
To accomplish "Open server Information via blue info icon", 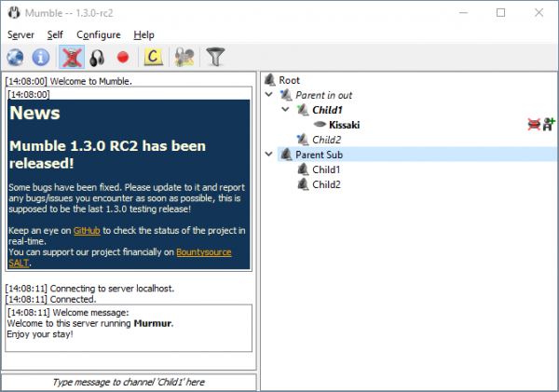I will 40,57.
